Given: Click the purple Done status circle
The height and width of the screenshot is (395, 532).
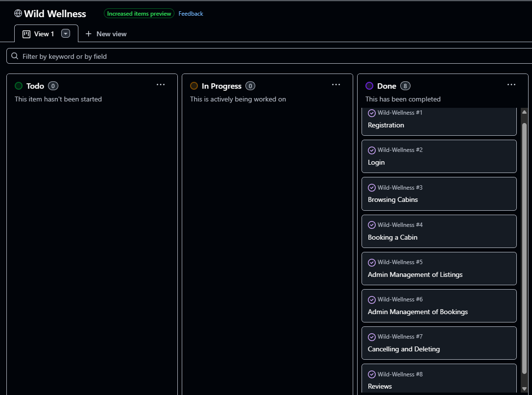Looking at the screenshot, I should pos(369,86).
